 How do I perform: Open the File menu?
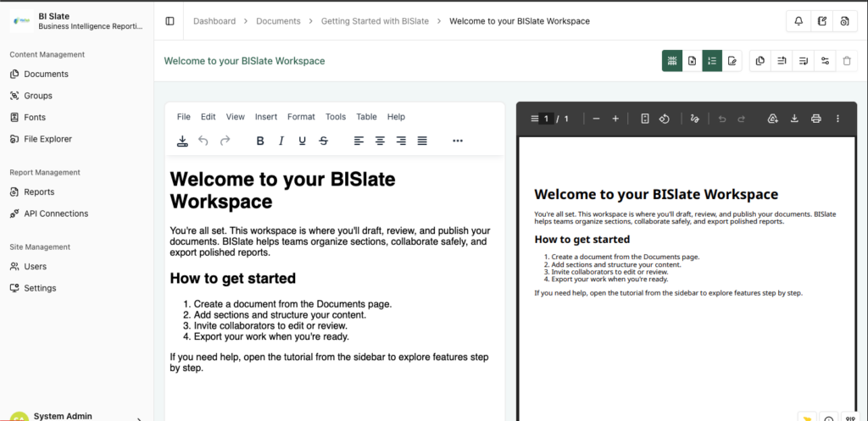184,117
